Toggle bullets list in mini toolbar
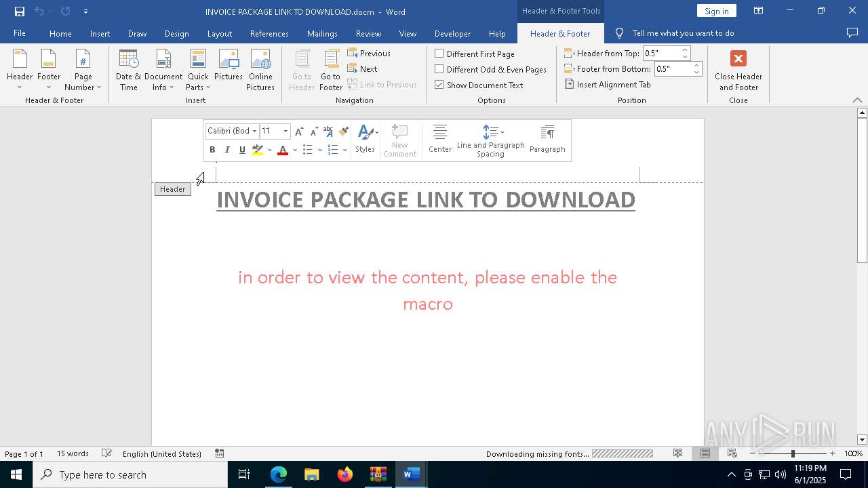Image resolution: width=868 pixels, height=488 pixels. pos(308,150)
